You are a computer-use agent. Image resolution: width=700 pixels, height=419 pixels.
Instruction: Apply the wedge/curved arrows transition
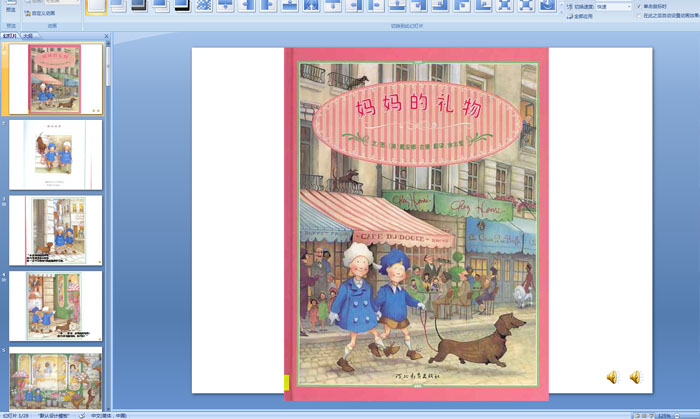311,6
